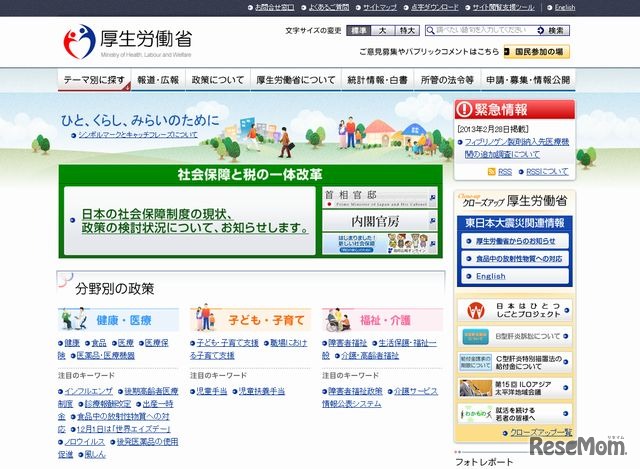640x469 pixels.
Task: Open フィブリノゲン製剤納入先医療機関 emergency notice link
Action: click(517, 148)
